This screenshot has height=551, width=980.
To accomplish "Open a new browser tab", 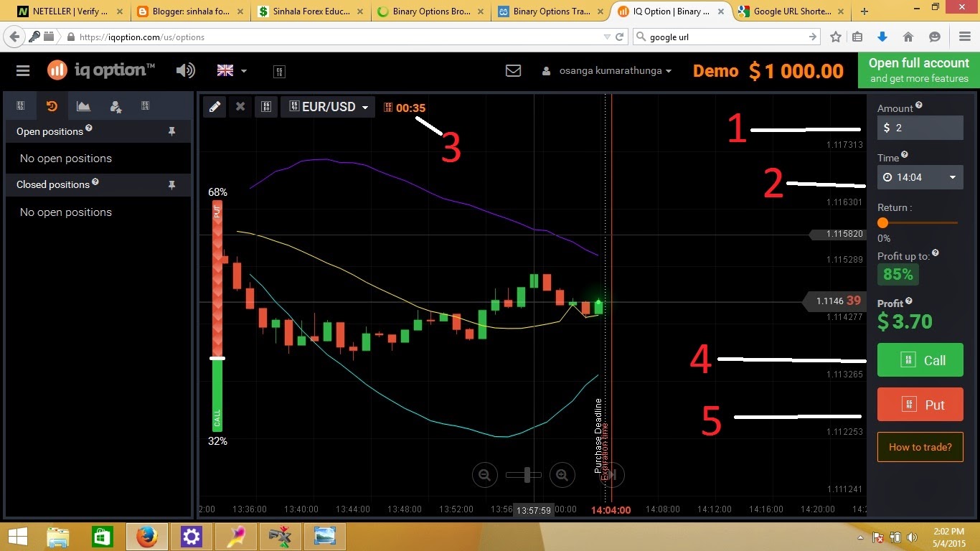I will (x=864, y=11).
